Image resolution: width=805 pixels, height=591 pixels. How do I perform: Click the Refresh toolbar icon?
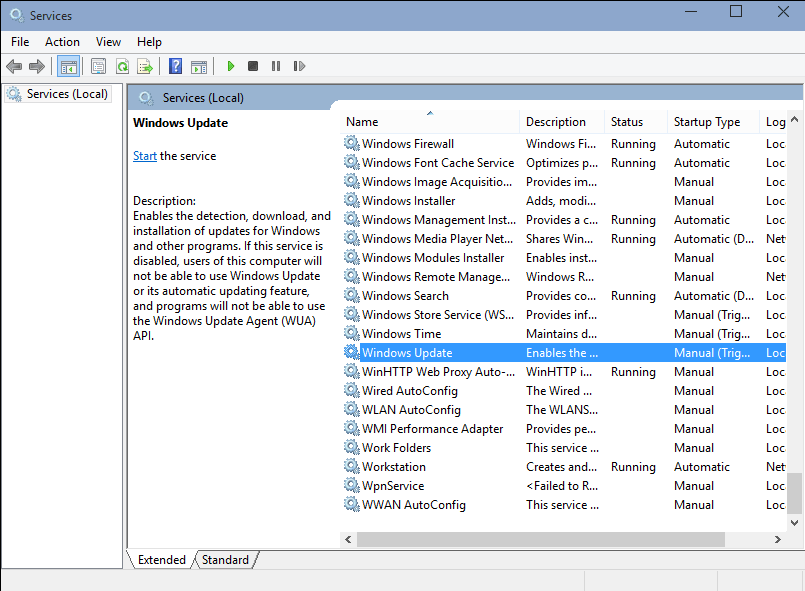122,66
